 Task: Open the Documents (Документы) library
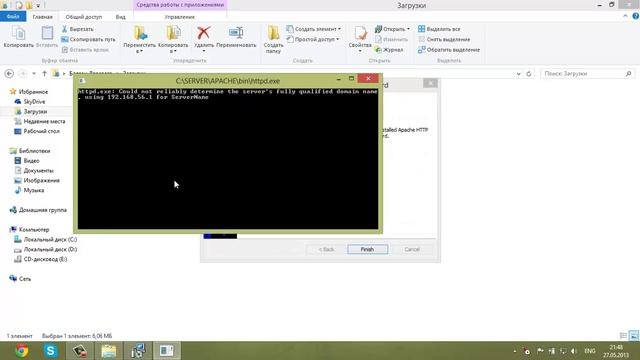34,170
